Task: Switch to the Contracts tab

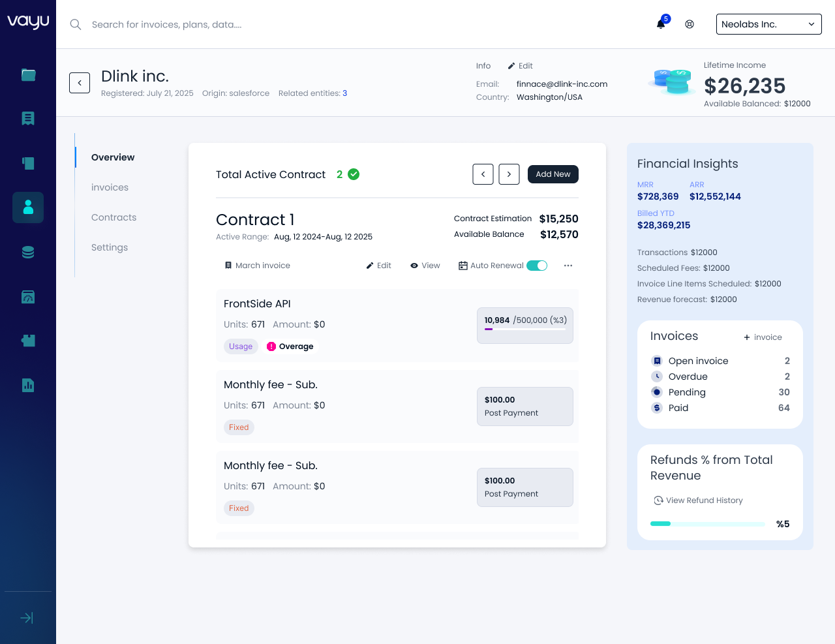Action: (x=114, y=217)
